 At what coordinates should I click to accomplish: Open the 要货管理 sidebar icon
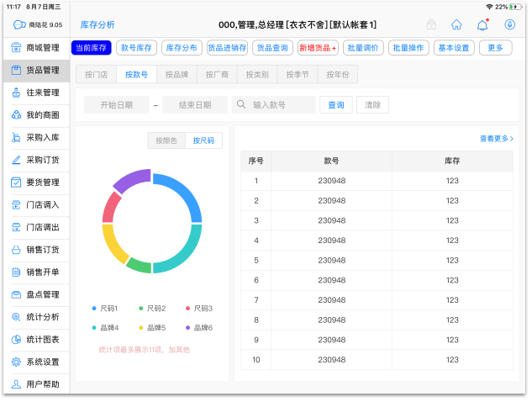pyautogui.click(x=16, y=182)
